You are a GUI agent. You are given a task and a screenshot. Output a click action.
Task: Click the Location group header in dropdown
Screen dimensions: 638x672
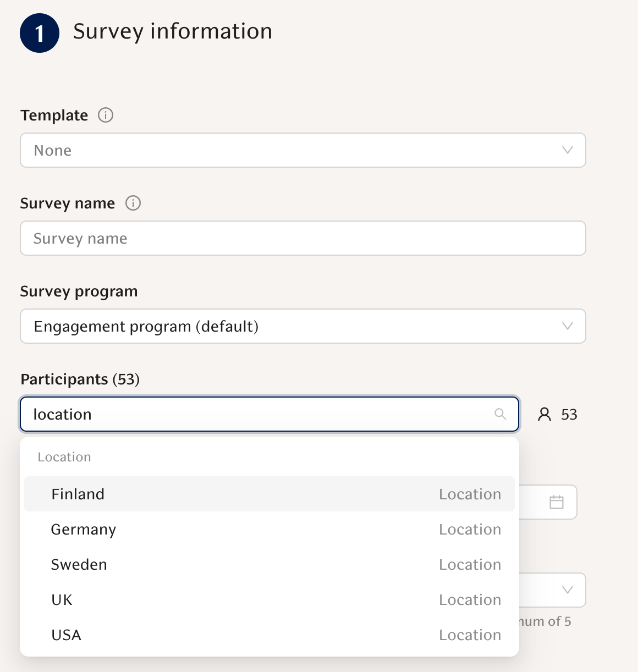click(64, 457)
